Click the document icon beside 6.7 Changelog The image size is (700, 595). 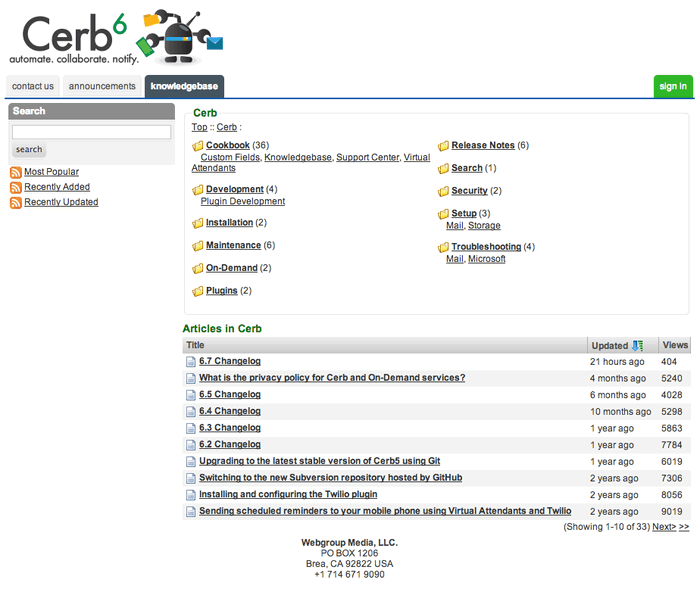pos(191,362)
